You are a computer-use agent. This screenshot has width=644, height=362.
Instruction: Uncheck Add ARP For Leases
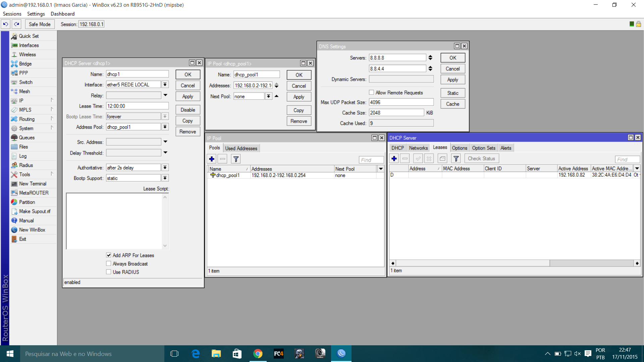pos(109,255)
